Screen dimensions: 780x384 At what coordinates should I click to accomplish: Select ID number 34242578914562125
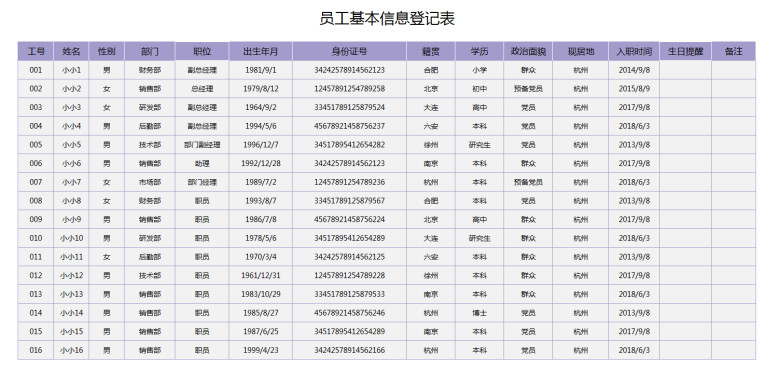pyautogui.click(x=349, y=257)
